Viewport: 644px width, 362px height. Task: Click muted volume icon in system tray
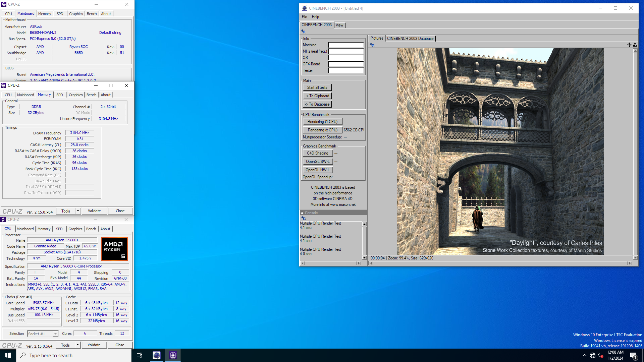[x=601, y=355]
